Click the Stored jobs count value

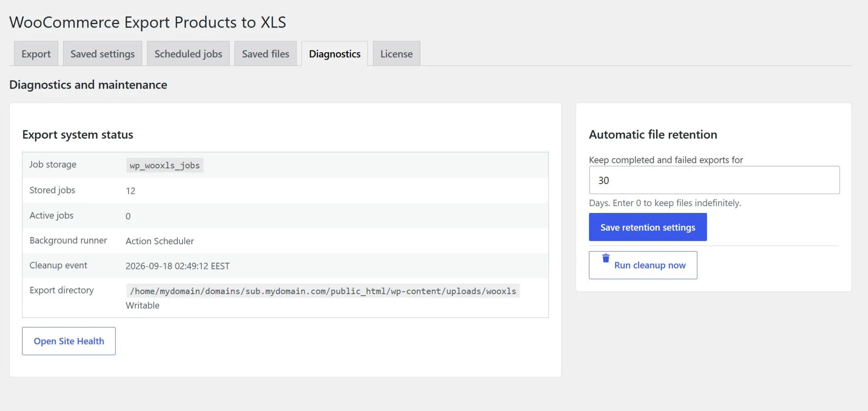tap(131, 191)
